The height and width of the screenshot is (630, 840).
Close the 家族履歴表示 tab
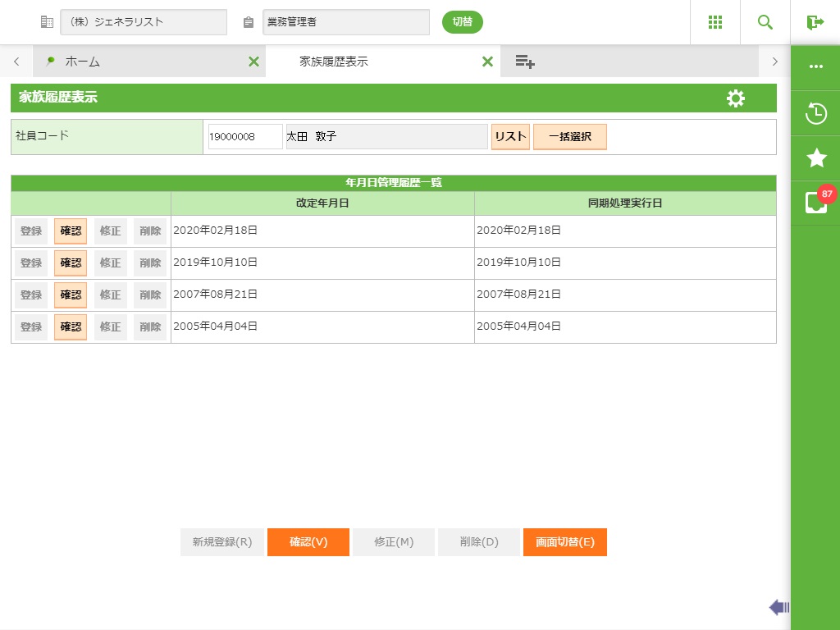(487, 62)
